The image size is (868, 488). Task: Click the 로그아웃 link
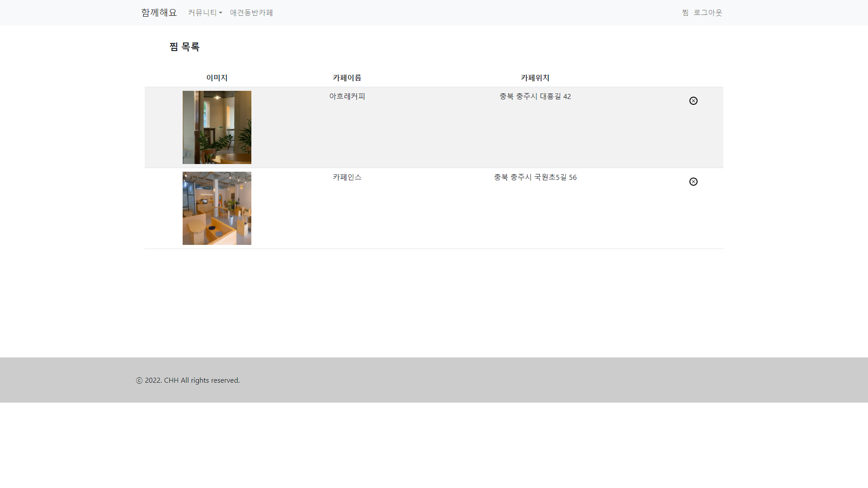708,13
